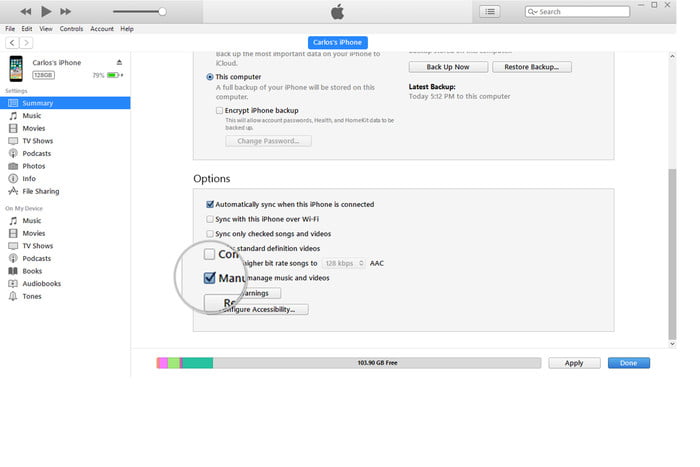
Task: Skip to next track with fast-forward icon
Action: click(66, 11)
